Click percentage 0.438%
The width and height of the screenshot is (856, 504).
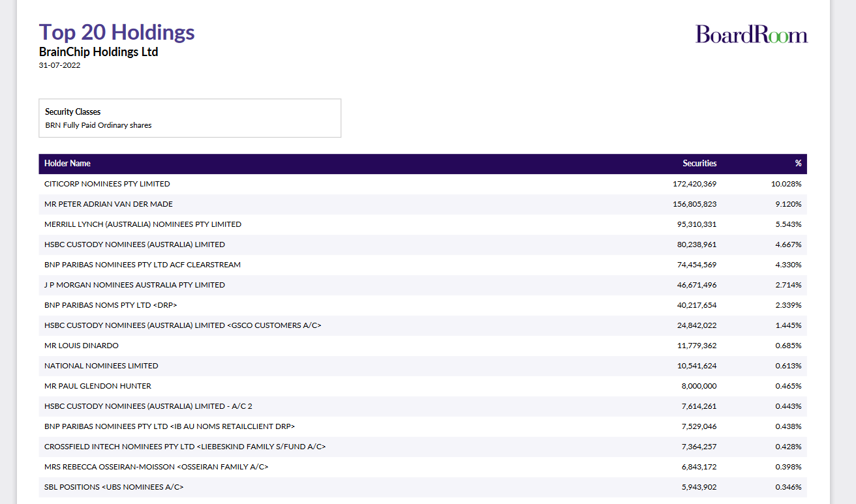(788, 426)
